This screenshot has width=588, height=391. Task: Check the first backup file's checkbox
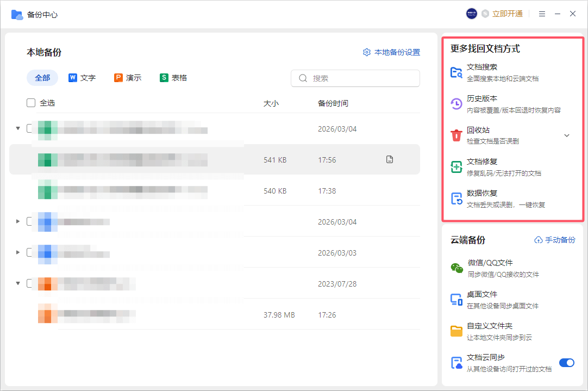coord(30,128)
